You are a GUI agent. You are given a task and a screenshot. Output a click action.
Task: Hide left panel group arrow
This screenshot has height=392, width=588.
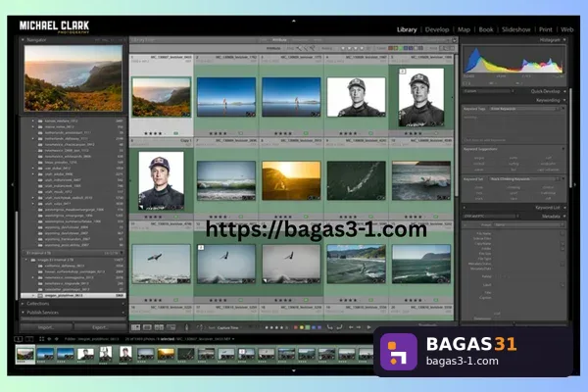coord(13,184)
